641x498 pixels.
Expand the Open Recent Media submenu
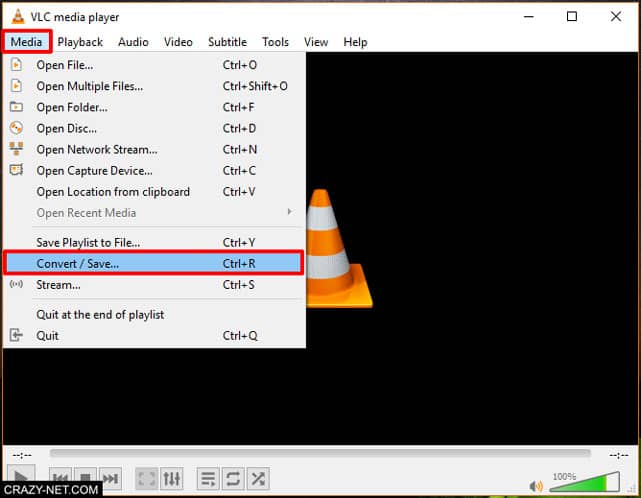[x=154, y=213]
